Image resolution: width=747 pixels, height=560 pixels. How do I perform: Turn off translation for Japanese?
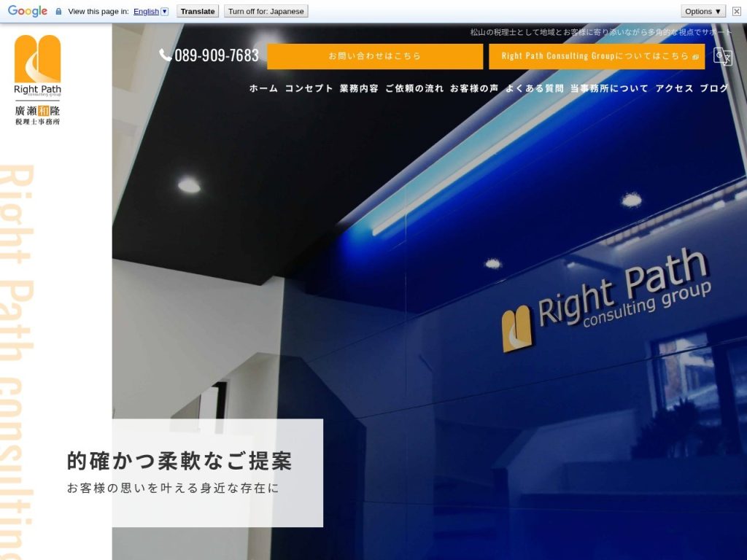click(266, 12)
